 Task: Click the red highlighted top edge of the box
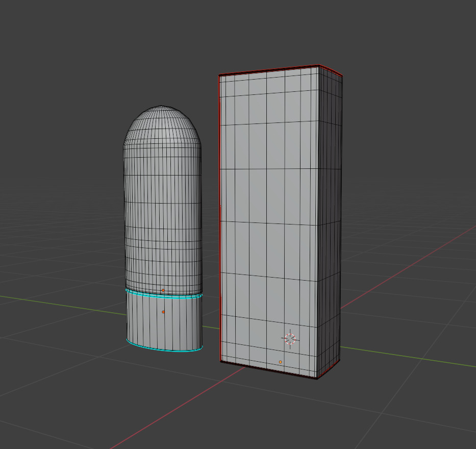click(269, 69)
